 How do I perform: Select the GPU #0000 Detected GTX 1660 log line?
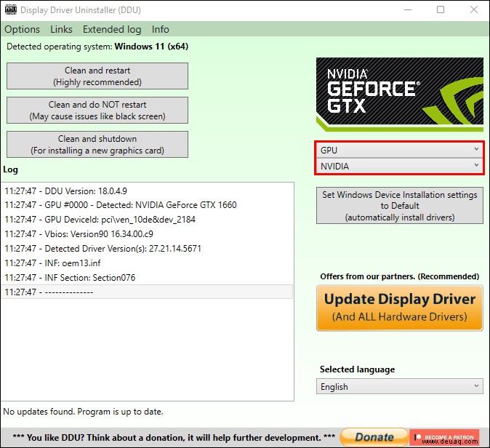[x=147, y=205]
